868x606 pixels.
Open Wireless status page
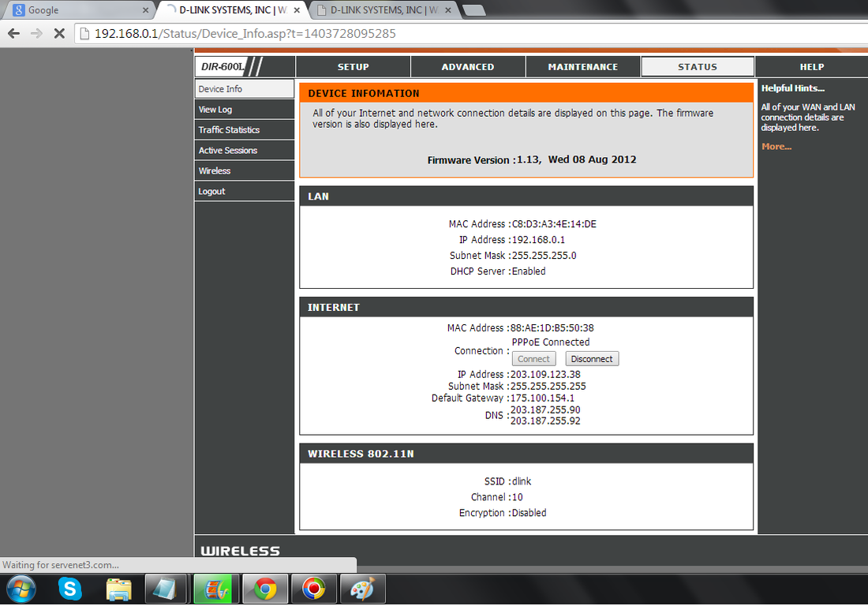(x=244, y=171)
